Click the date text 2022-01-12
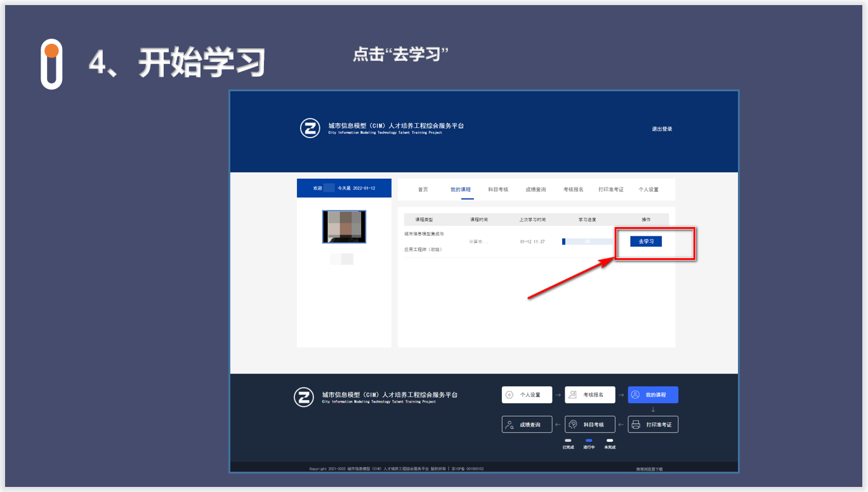 364,188
